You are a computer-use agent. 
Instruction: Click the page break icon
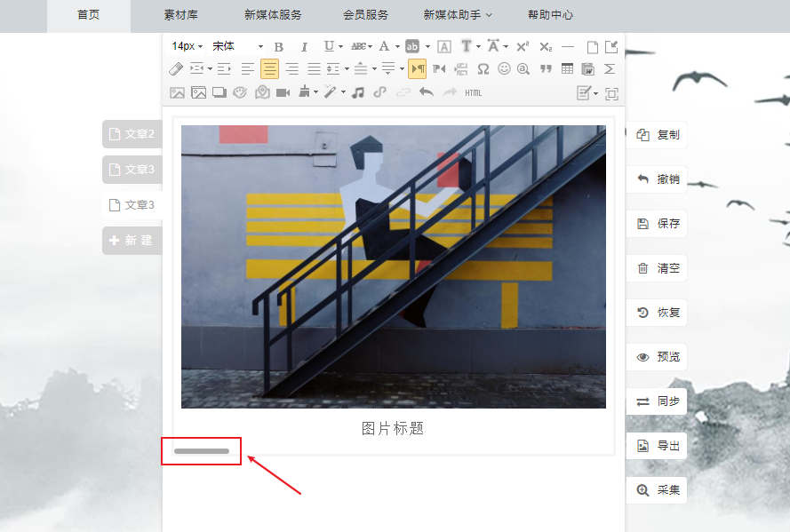[x=461, y=69]
